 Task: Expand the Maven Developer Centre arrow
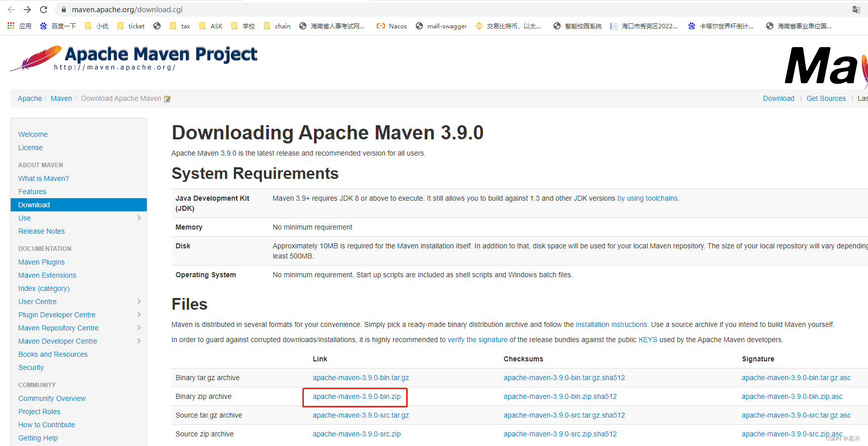pyautogui.click(x=139, y=341)
